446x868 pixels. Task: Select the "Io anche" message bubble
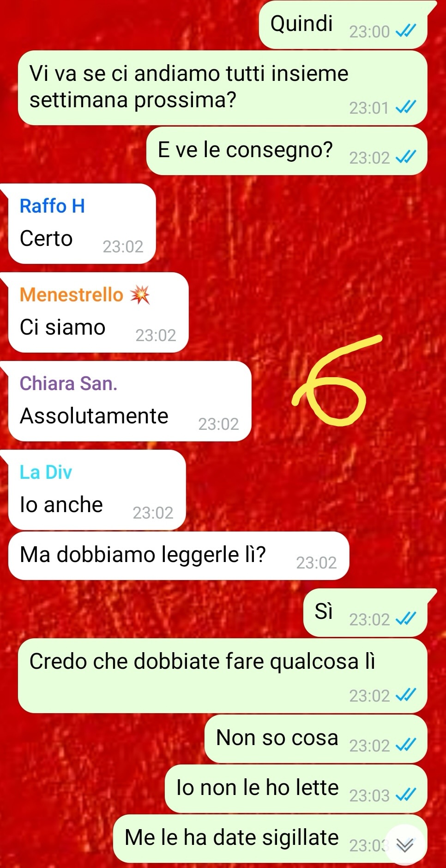[x=97, y=490]
